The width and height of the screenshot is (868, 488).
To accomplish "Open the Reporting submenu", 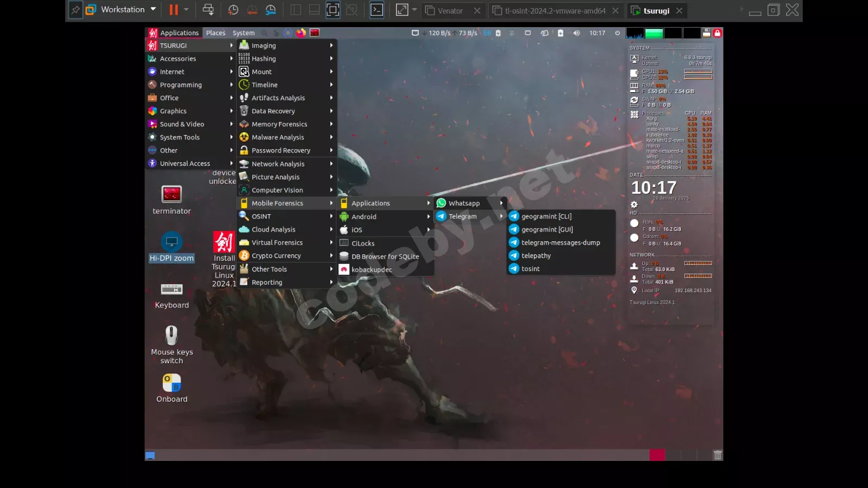I will click(286, 282).
